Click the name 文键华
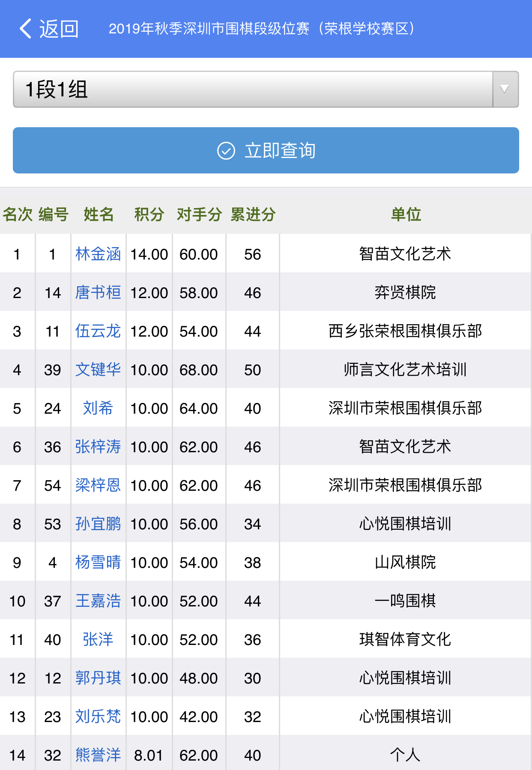The width and height of the screenshot is (532, 770). point(98,370)
